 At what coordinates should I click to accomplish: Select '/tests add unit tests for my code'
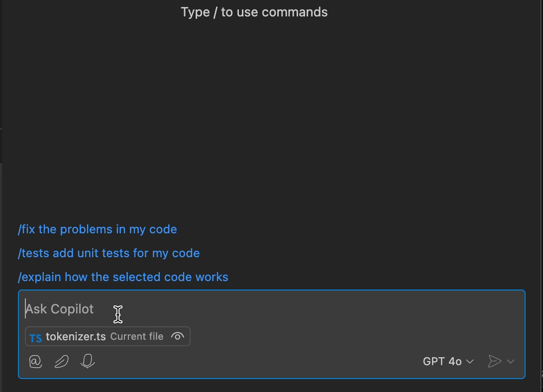pos(109,253)
